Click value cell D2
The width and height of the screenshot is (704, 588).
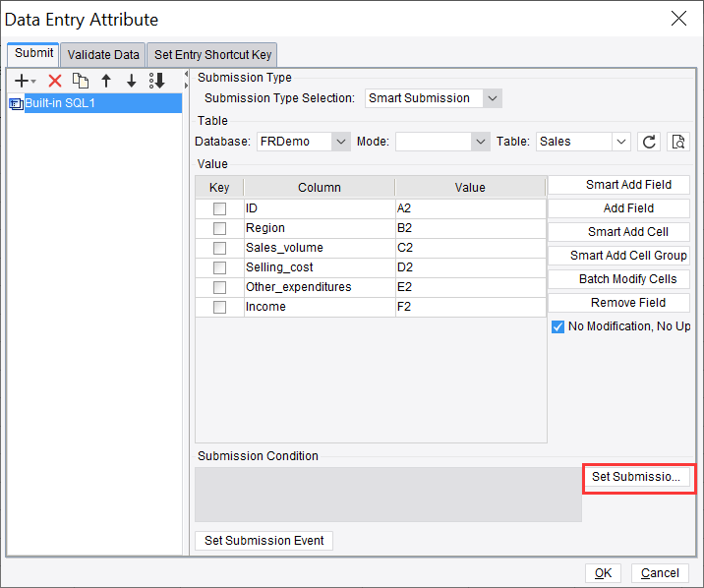point(471,268)
